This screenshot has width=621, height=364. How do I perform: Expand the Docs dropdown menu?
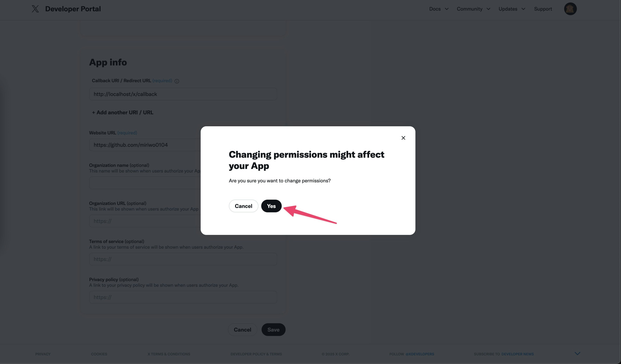439,9
